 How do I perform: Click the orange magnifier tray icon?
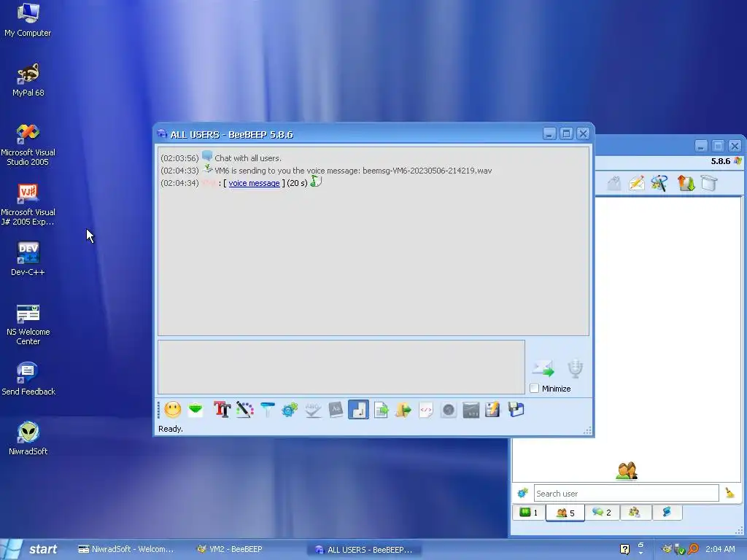coord(693,549)
